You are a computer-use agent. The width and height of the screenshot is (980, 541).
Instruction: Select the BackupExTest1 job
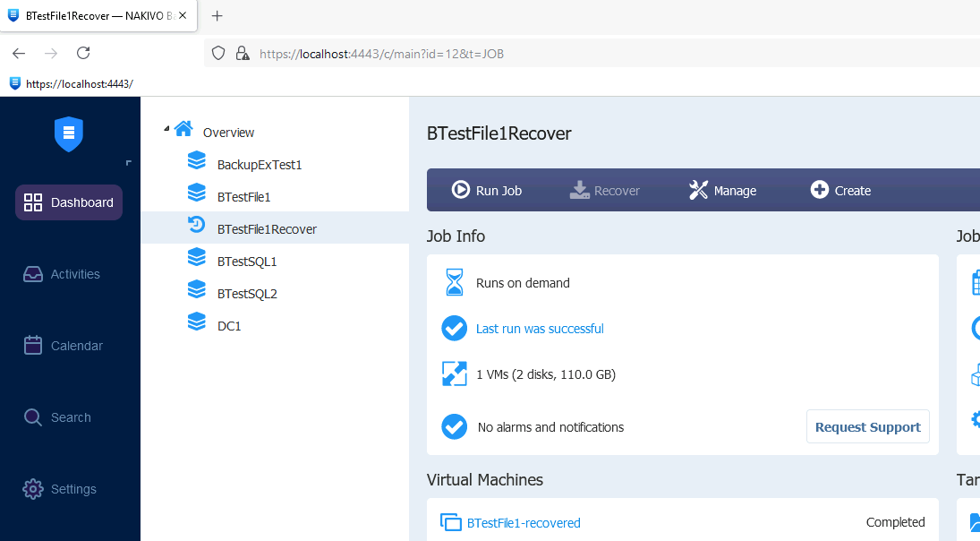pos(260,165)
